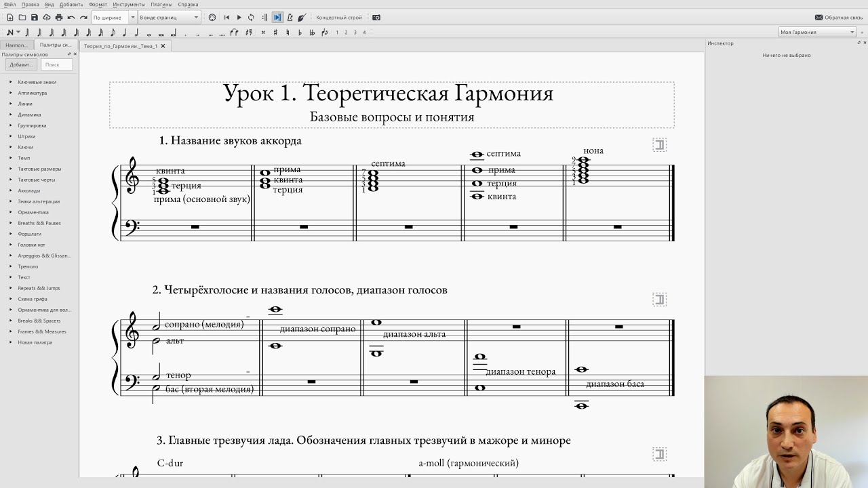The width and height of the screenshot is (868, 488).
Task: Open the Файл menu
Action: (x=9, y=4)
